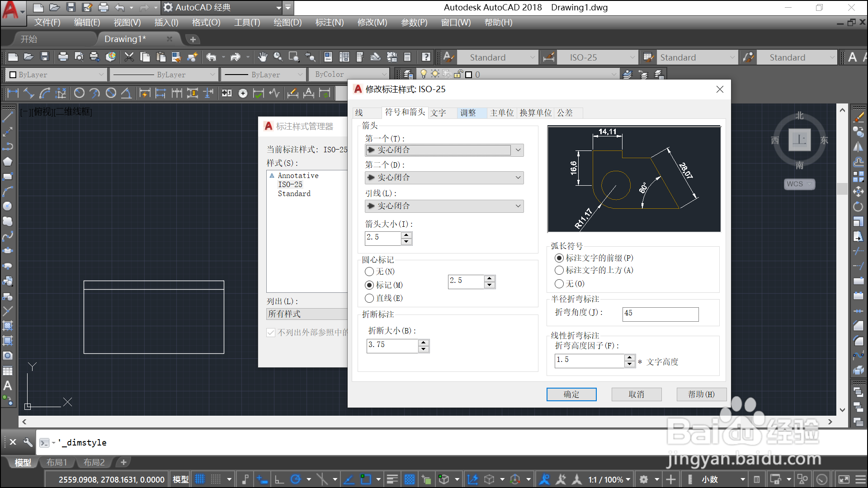Click the Zoom Window toolbar icon
This screenshot has height=488, width=868.
[x=294, y=57]
